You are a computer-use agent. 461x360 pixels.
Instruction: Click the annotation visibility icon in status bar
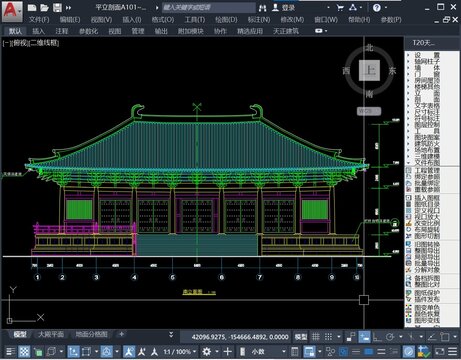(x=129, y=351)
